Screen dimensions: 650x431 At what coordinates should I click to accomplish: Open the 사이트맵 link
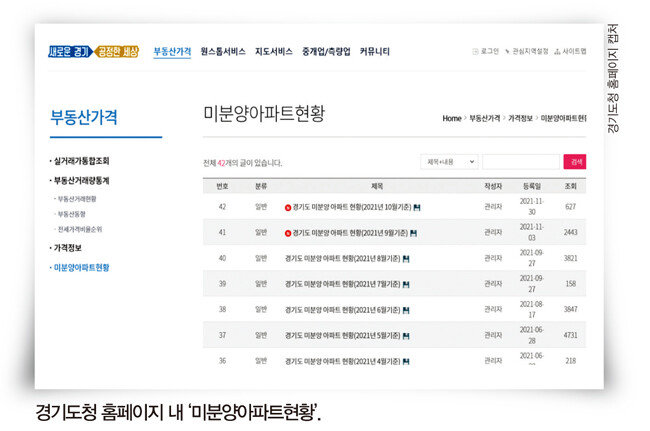574,51
